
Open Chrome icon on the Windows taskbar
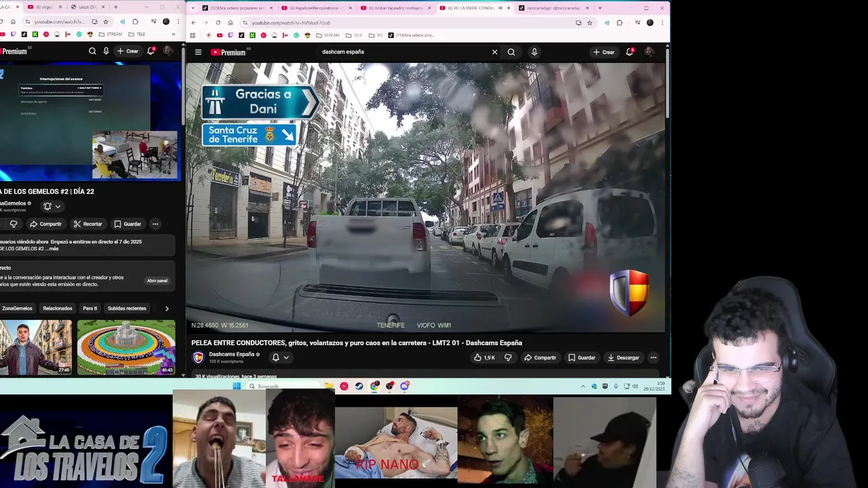click(374, 386)
